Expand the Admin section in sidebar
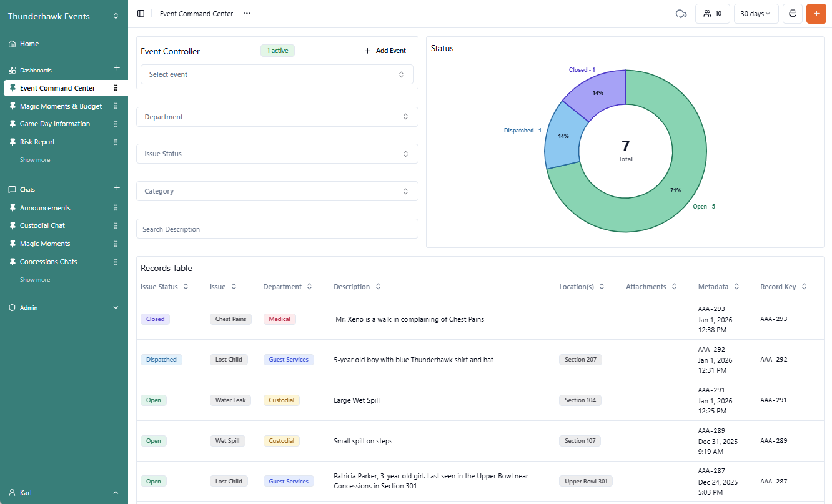This screenshot has height=504, width=832. (x=116, y=308)
